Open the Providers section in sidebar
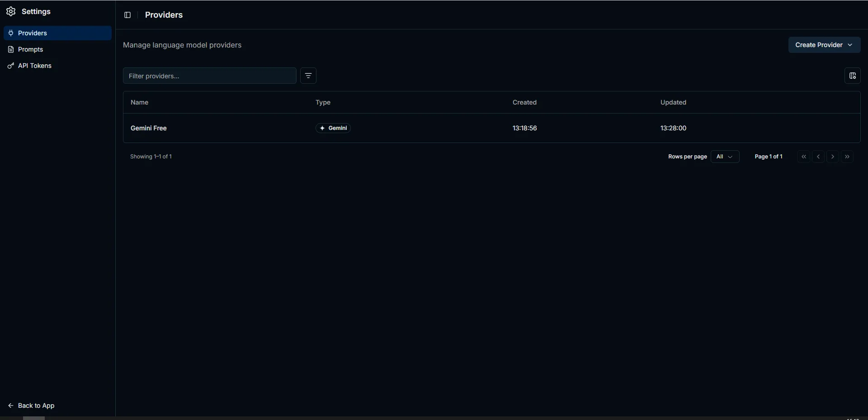Image resolution: width=868 pixels, height=420 pixels. tap(57, 33)
